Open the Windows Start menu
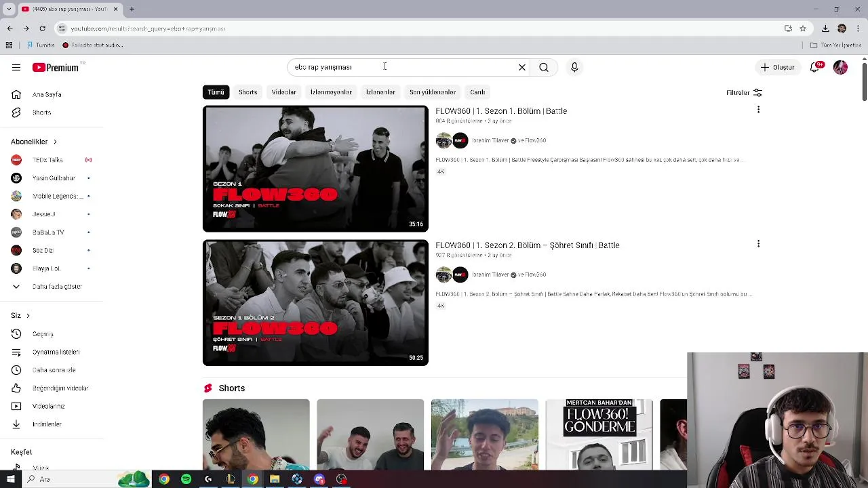This screenshot has width=868, height=488. pyautogui.click(x=10, y=479)
